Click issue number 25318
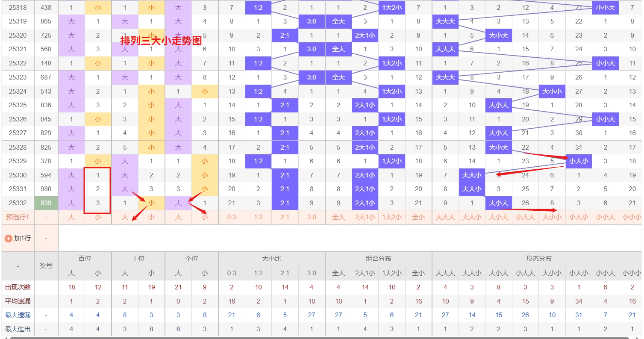Screen dimensions: 644x339 coord(18,7)
